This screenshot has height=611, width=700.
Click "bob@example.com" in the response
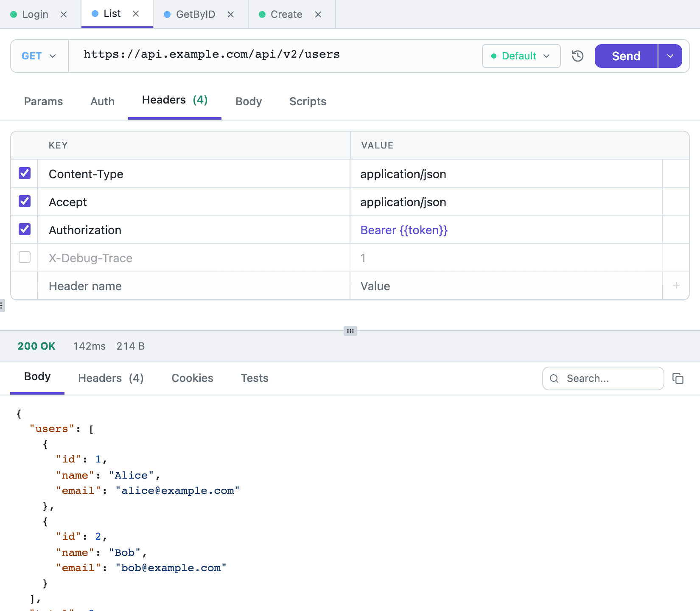[x=171, y=568]
